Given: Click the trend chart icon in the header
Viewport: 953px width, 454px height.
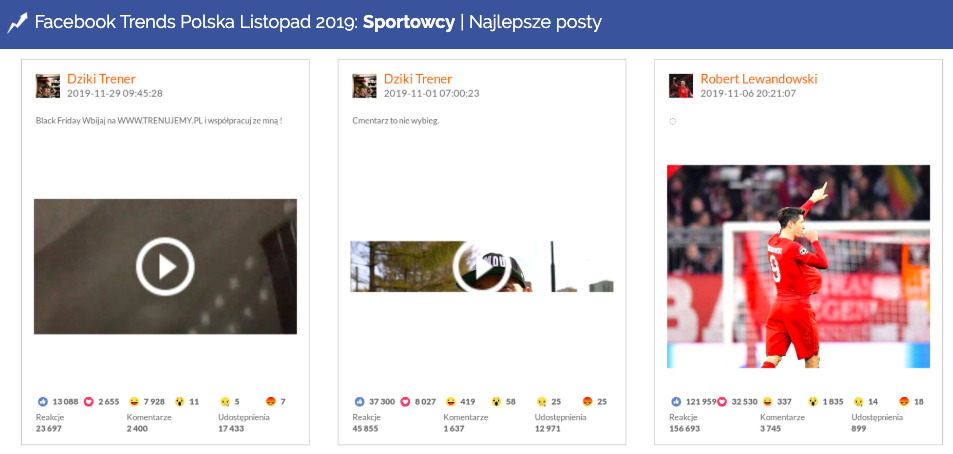Looking at the screenshot, I should 18,22.
